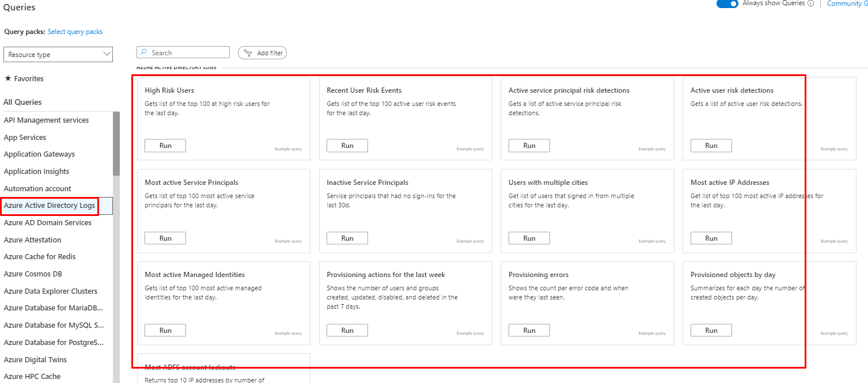The image size is (868, 383).
Task: Run the High Risk Users query
Action: pos(165,146)
